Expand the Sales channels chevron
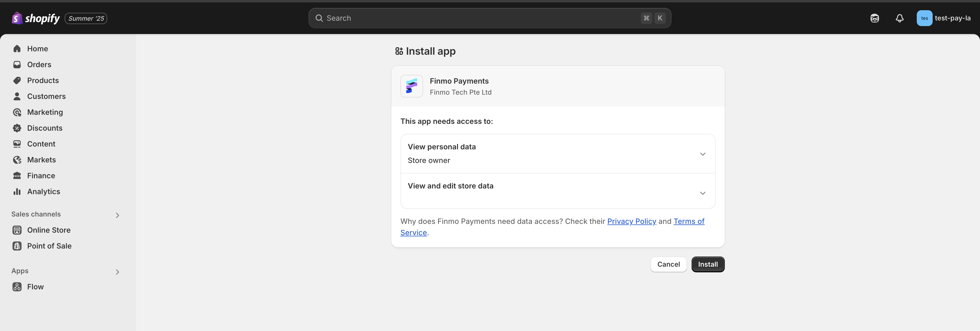This screenshot has width=980, height=331. pyautogui.click(x=118, y=215)
